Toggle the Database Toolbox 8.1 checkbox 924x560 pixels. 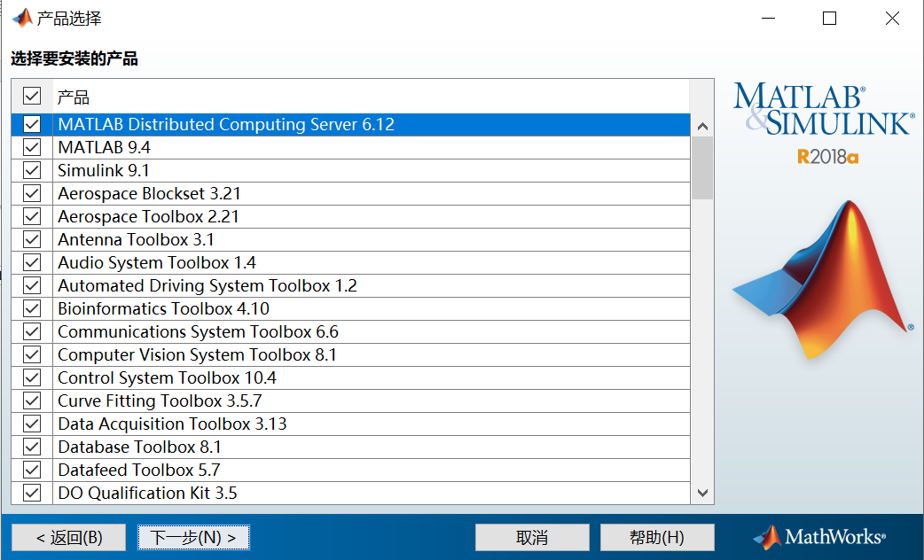click(32, 447)
